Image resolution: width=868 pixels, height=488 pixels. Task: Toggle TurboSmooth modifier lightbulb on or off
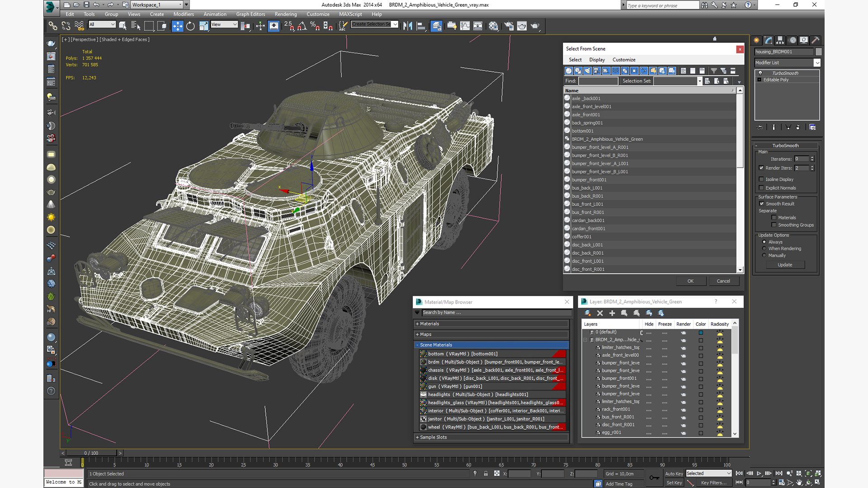760,73
